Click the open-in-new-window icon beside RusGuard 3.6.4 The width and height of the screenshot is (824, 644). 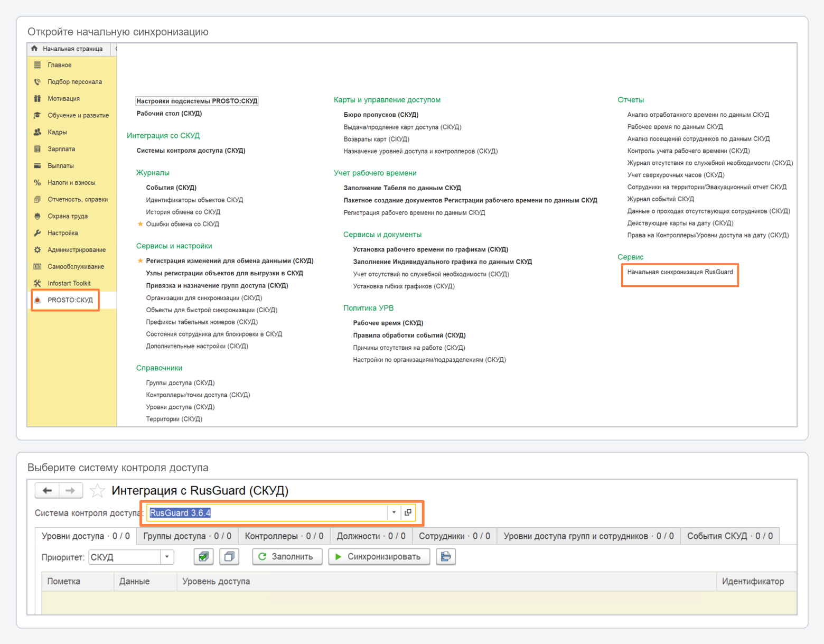click(x=408, y=512)
